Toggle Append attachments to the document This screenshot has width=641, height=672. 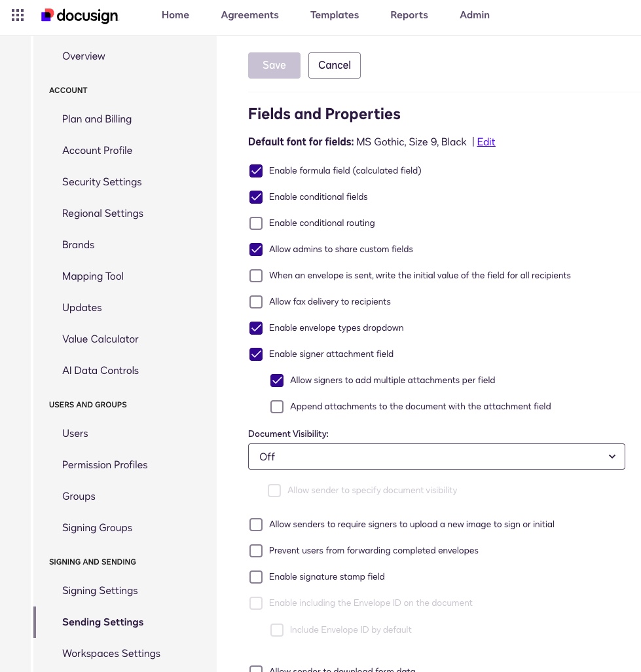pos(277,407)
